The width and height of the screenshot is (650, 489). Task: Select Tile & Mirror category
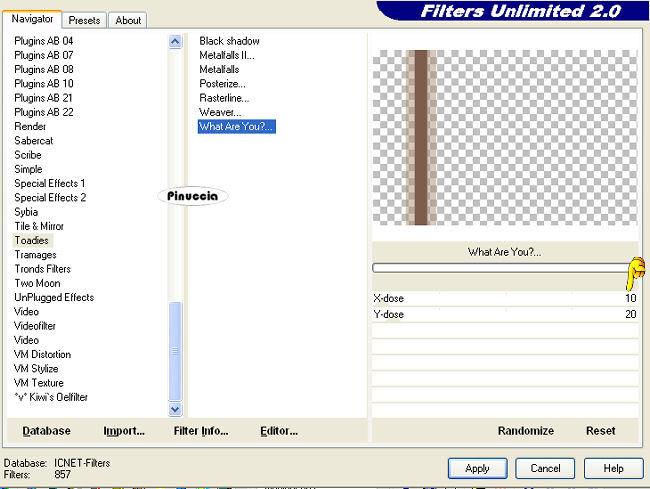(x=39, y=226)
